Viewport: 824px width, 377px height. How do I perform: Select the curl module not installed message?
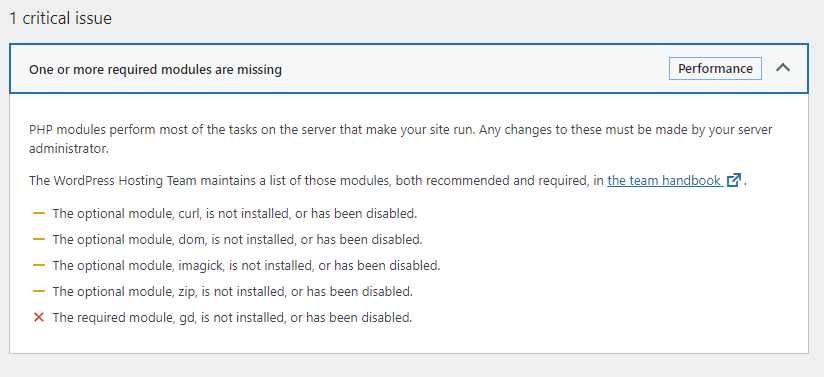234,214
